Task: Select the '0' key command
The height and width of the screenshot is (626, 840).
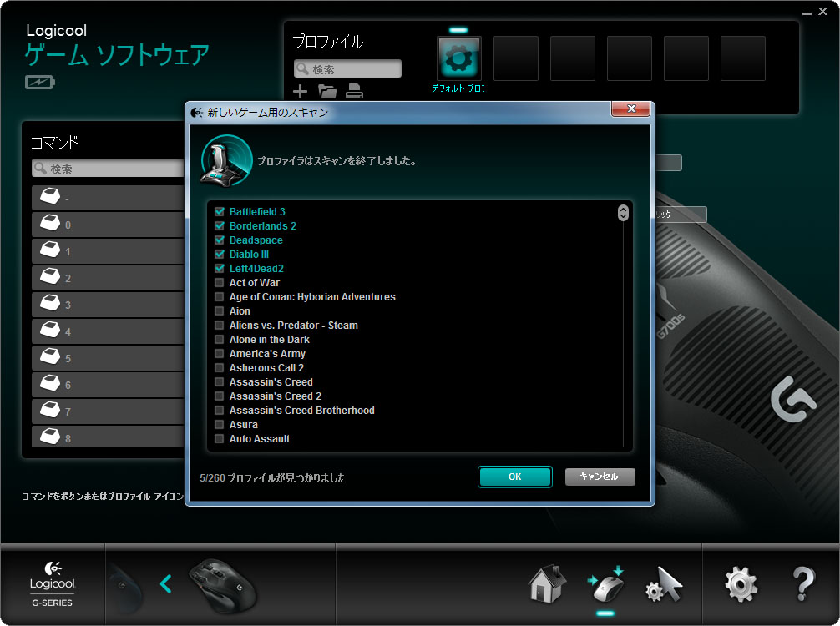Action: click(108, 225)
